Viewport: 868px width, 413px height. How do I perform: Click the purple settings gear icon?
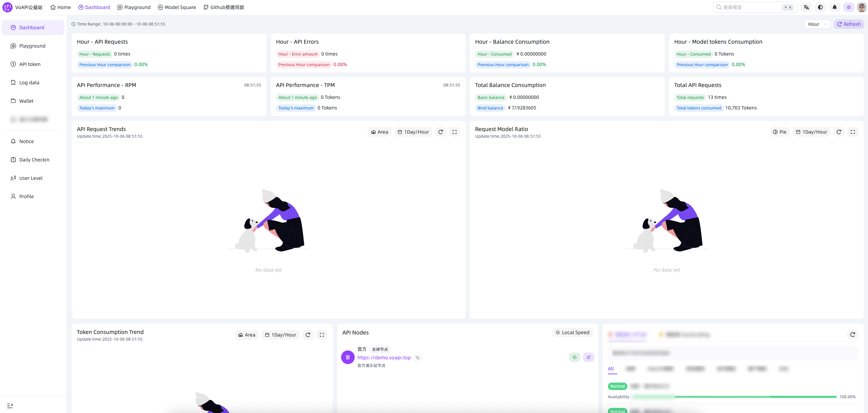coord(848,7)
